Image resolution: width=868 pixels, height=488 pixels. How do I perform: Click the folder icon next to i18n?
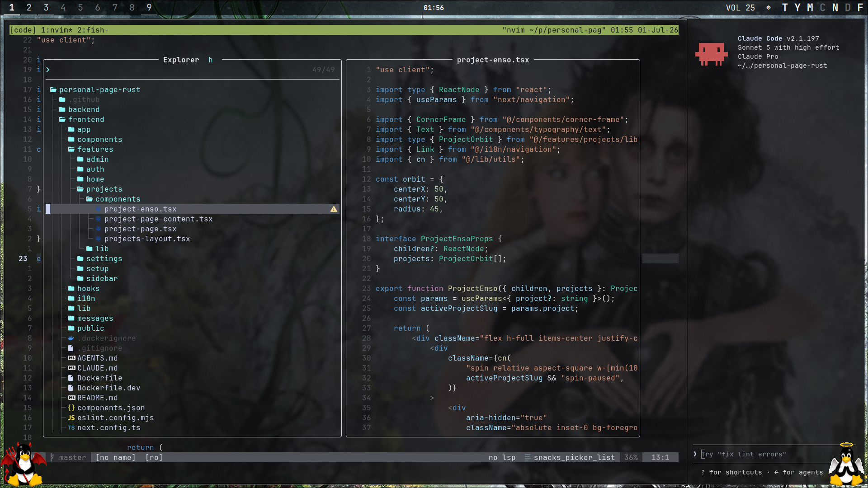(71, 299)
